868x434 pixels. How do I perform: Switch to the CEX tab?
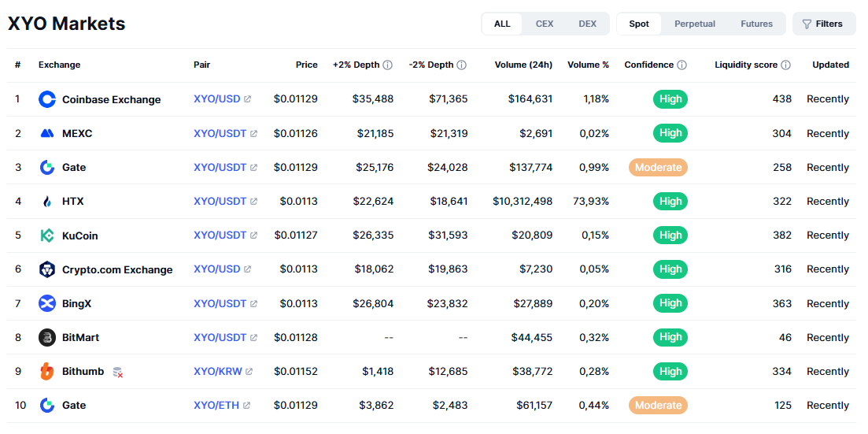pos(545,24)
